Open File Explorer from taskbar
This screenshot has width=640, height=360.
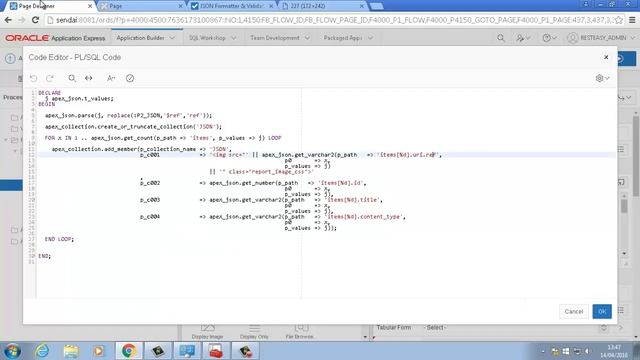(71, 351)
